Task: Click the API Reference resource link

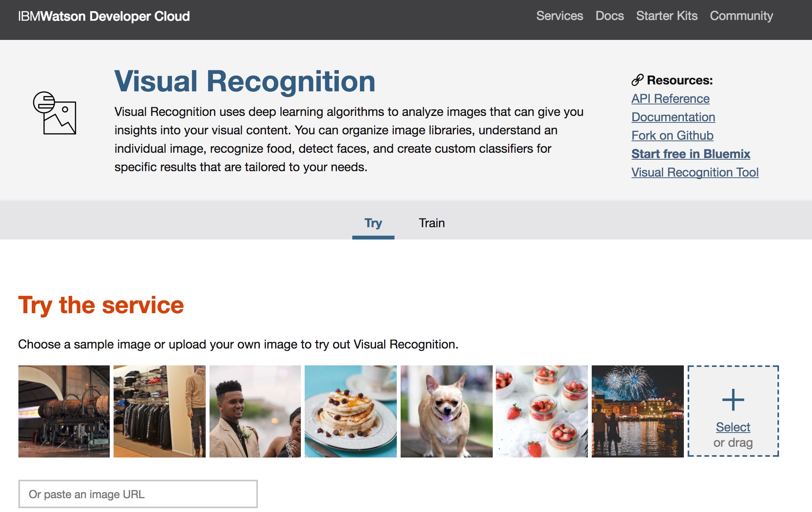Action: point(670,98)
